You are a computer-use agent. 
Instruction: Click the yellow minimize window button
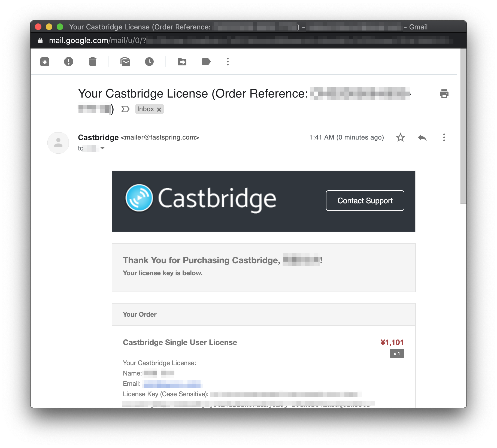click(x=49, y=27)
